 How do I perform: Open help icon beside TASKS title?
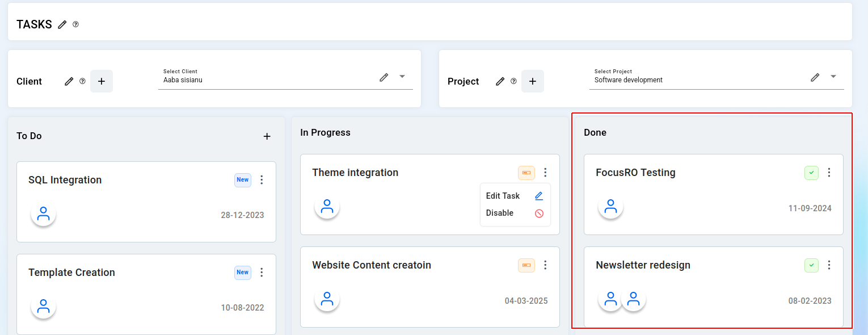click(75, 24)
